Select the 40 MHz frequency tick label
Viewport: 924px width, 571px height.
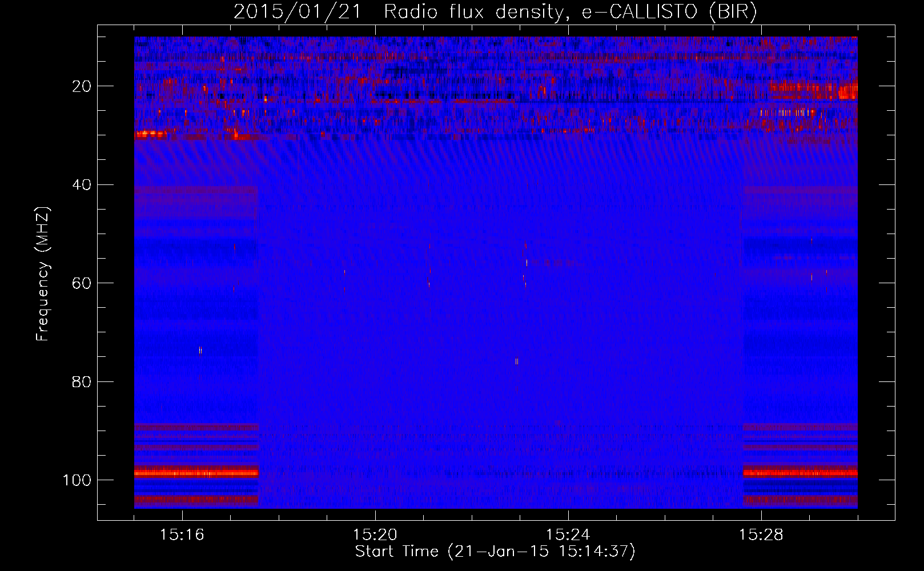tap(82, 184)
